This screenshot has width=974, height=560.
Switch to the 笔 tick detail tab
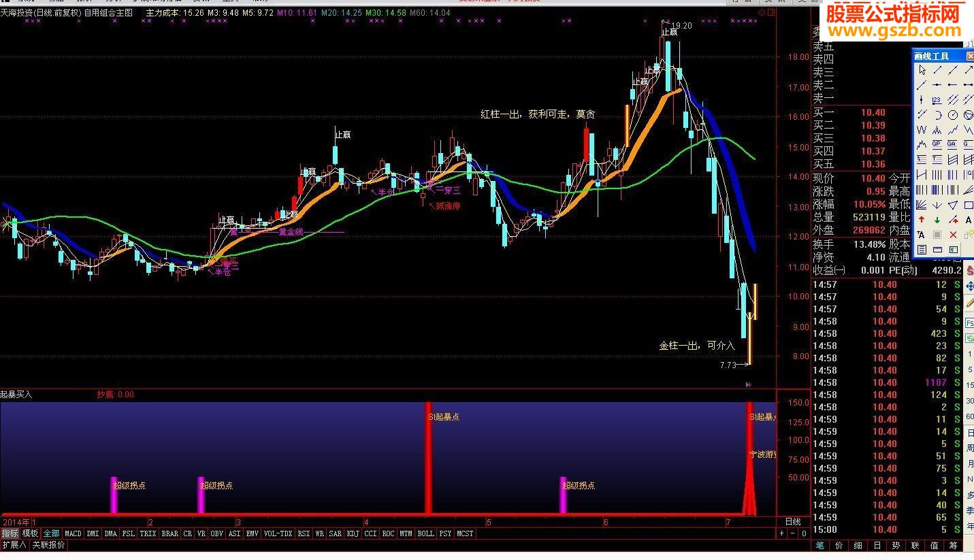pyautogui.click(x=820, y=545)
